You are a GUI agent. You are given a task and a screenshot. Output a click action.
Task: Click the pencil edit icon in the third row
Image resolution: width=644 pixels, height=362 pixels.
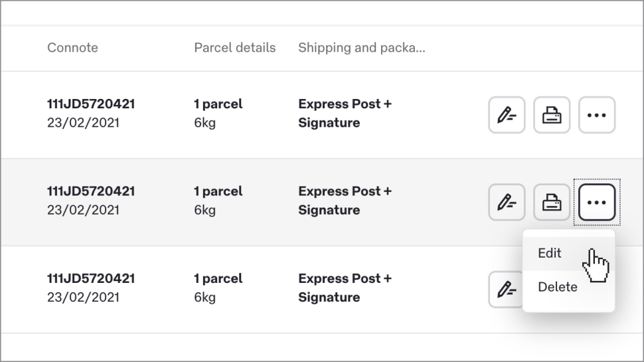pyautogui.click(x=507, y=290)
